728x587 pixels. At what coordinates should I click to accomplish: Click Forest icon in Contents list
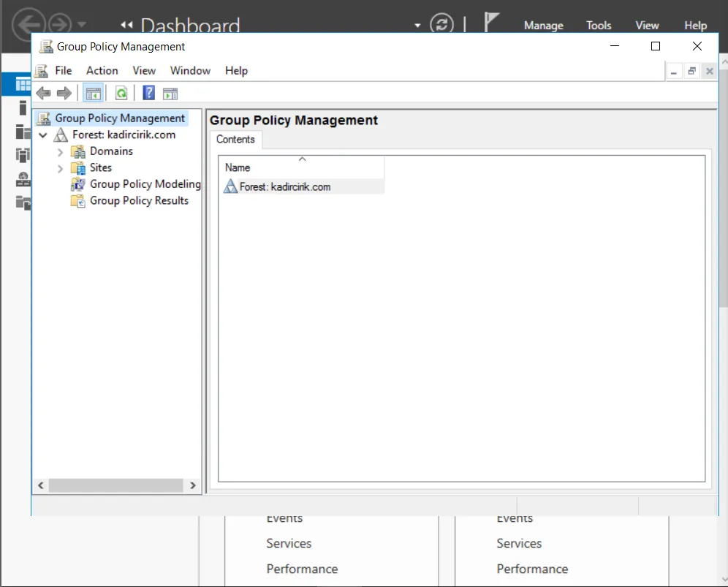tap(231, 186)
